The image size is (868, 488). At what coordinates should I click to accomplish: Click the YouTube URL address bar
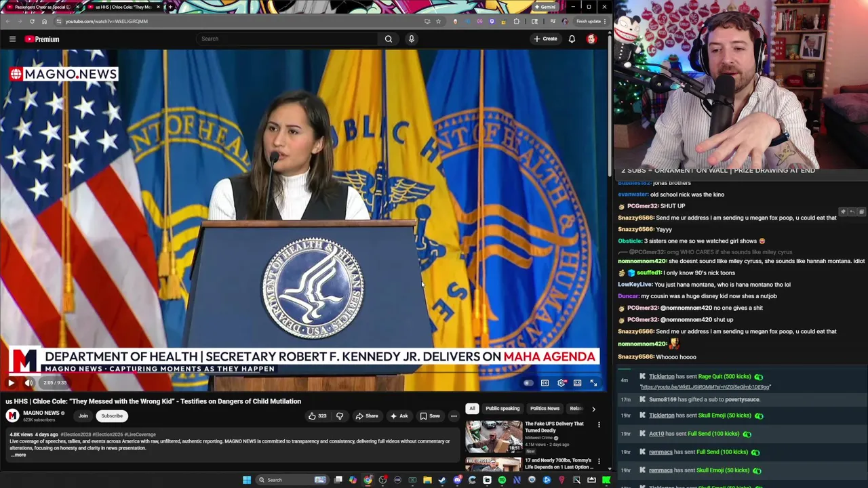tap(237, 21)
